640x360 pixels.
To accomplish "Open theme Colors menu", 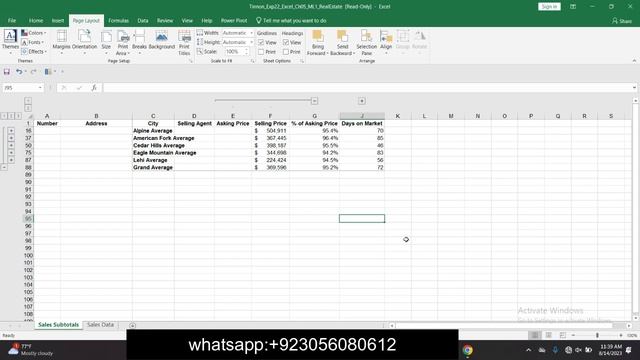I will 33,33.
